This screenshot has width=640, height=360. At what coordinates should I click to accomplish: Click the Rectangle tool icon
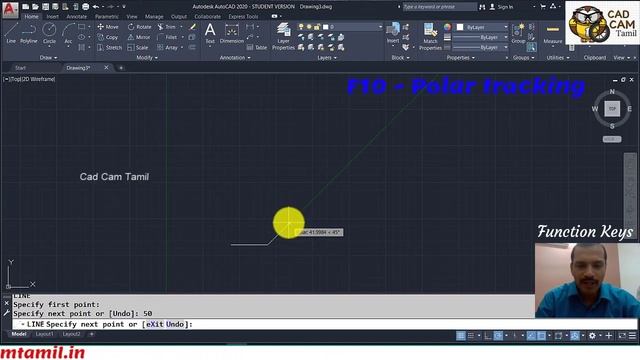click(82, 27)
